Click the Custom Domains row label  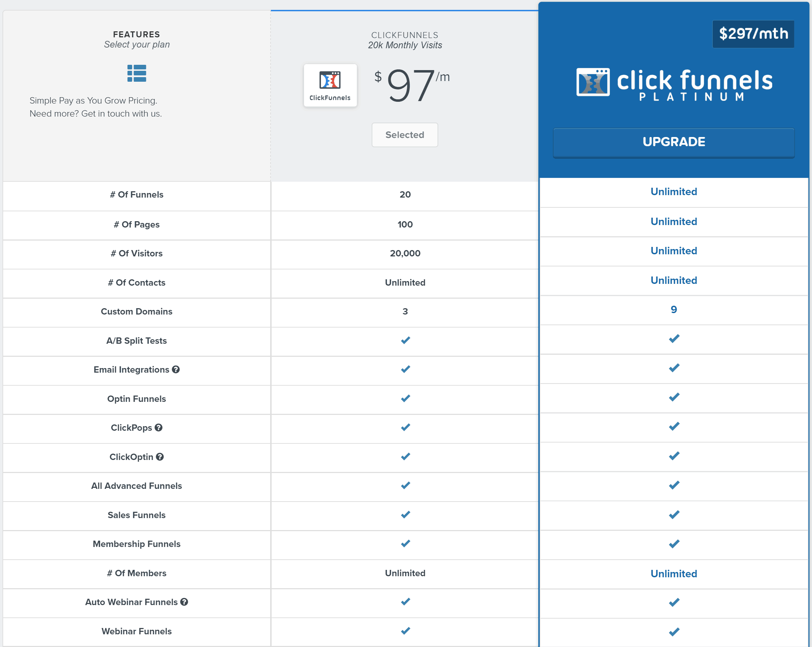[136, 311]
